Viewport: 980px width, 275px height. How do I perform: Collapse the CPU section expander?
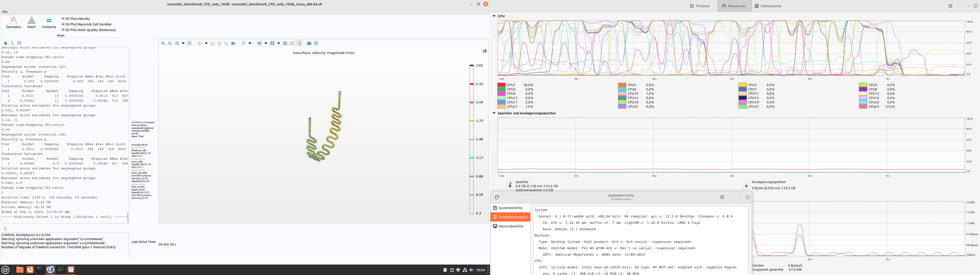pos(494,16)
